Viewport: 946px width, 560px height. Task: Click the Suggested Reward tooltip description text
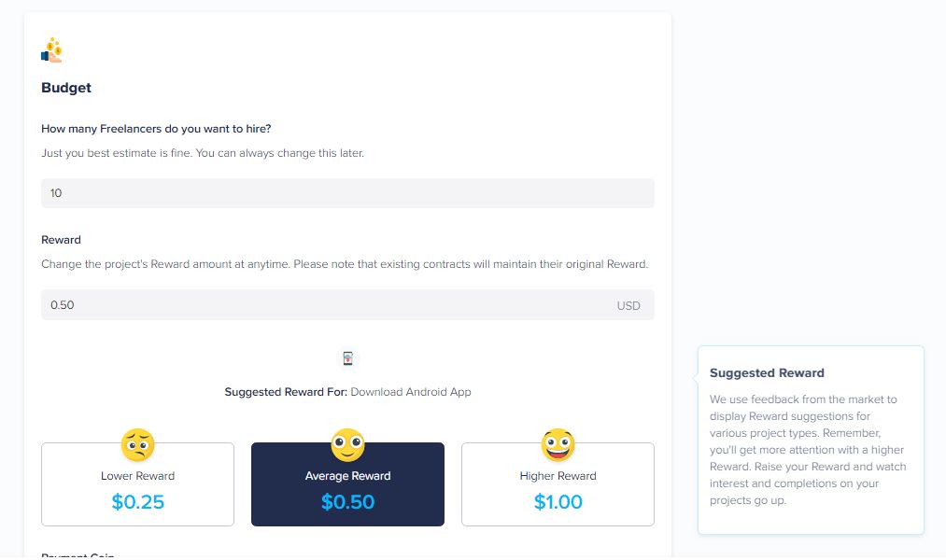(x=809, y=450)
